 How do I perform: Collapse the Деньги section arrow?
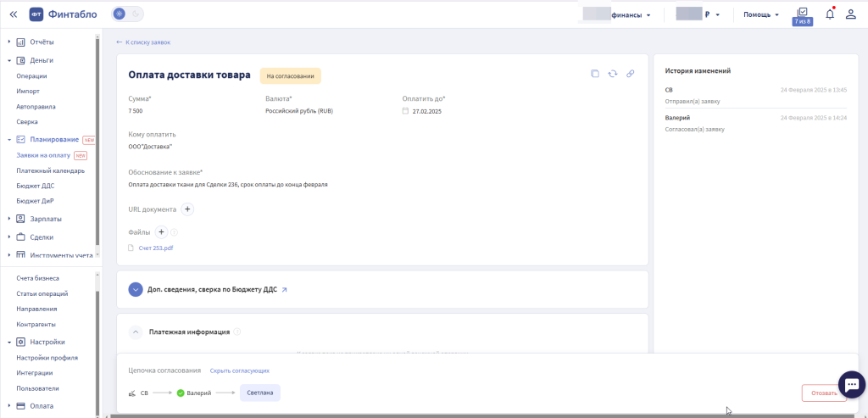point(9,60)
